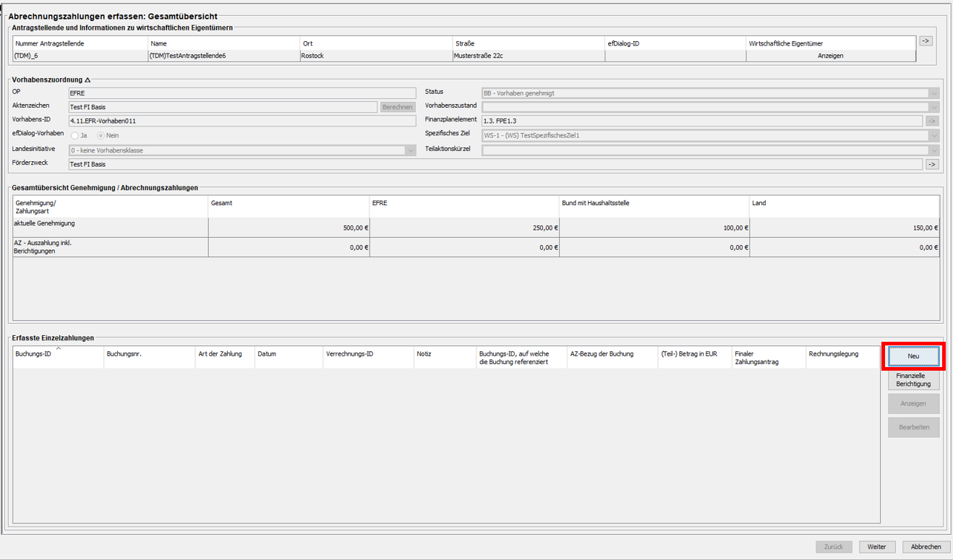Open the Spezifisches Ziel dropdown
The image size is (953, 560).
click(x=933, y=136)
